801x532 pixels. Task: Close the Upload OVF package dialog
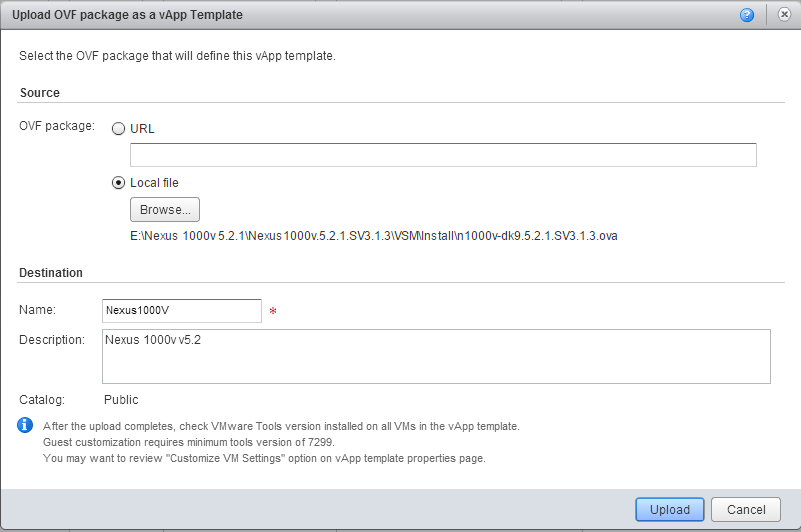(783, 16)
